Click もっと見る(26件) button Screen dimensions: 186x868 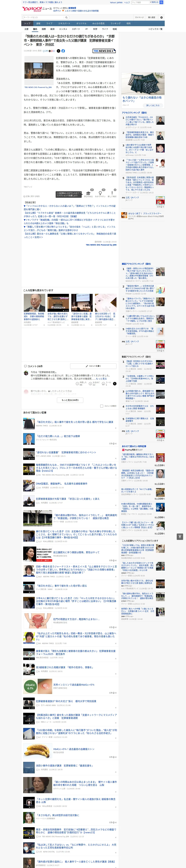(70, 400)
